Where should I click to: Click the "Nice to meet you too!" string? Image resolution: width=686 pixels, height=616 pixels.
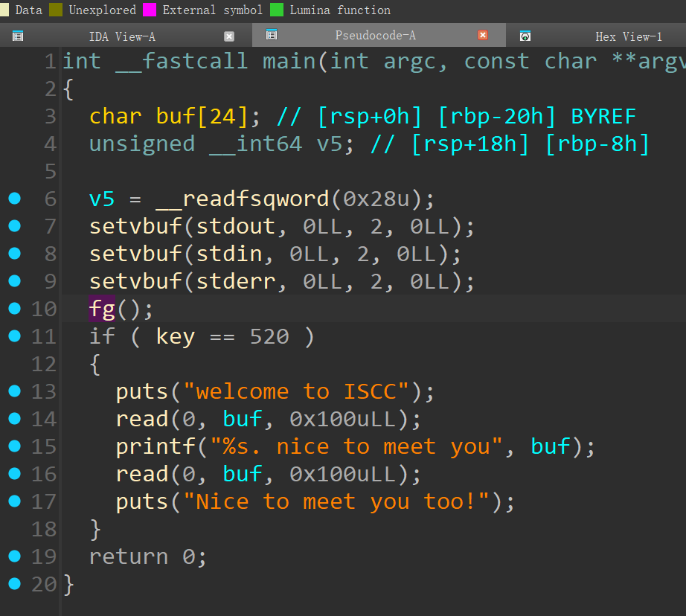click(336, 502)
